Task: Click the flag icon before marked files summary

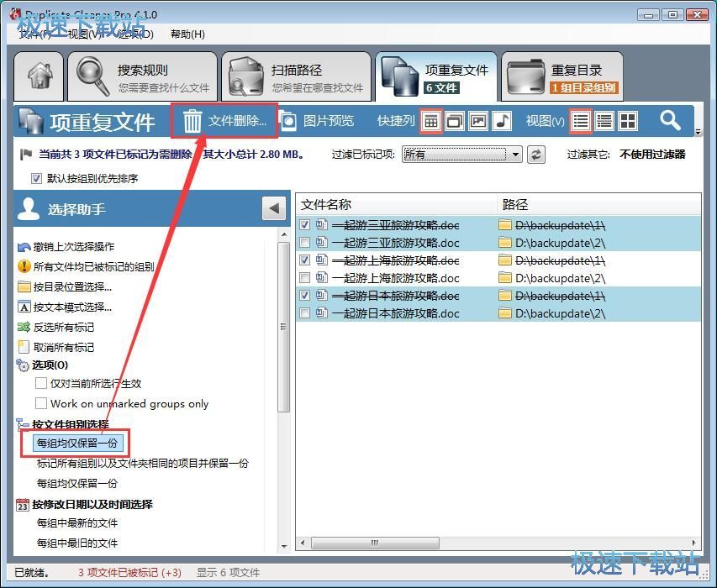Action: tap(26, 155)
